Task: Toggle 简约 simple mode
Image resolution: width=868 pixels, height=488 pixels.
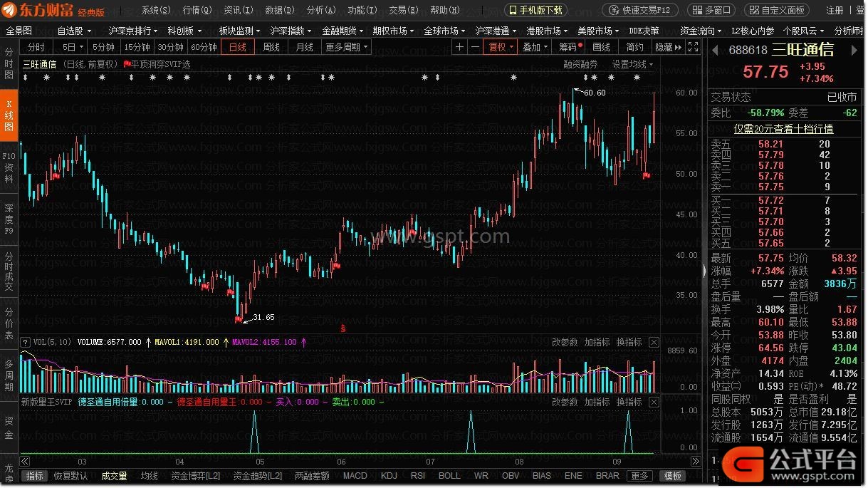Action: pyautogui.click(x=634, y=47)
